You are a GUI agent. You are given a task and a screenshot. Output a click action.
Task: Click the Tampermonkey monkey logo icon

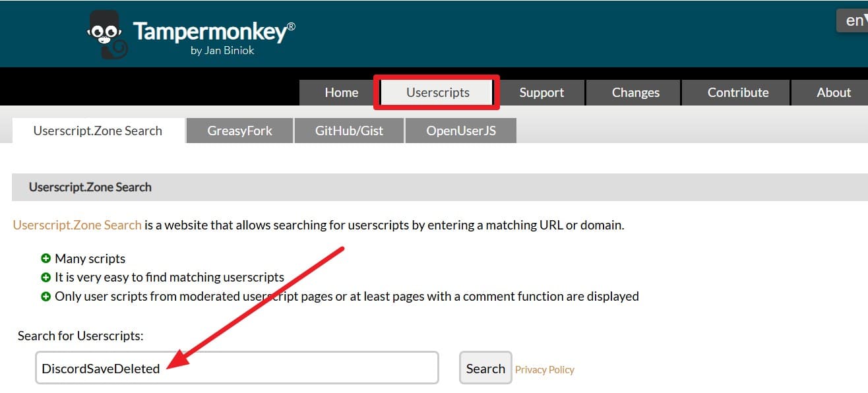[108, 34]
